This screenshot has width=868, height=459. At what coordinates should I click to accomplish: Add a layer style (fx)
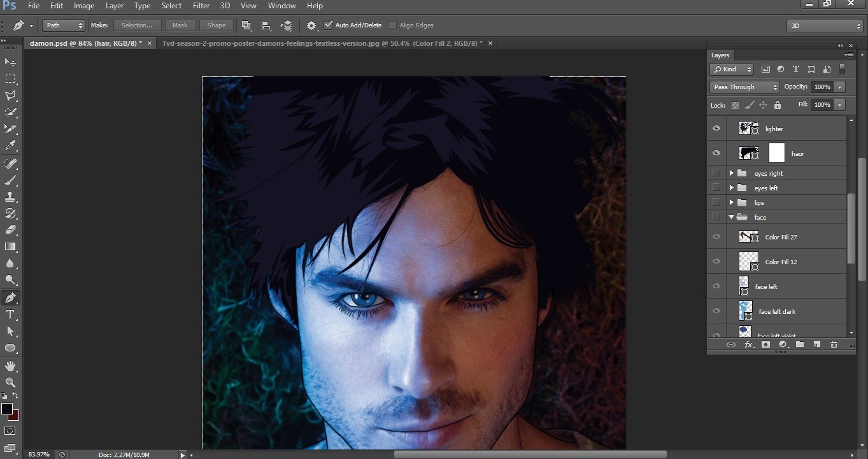[749, 344]
